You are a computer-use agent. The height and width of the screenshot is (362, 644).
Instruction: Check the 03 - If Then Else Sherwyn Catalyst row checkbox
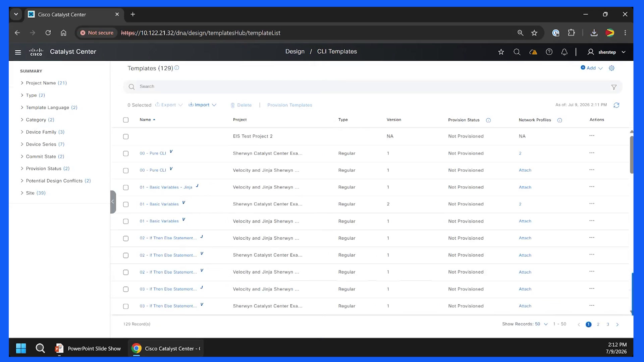(126, 306)
